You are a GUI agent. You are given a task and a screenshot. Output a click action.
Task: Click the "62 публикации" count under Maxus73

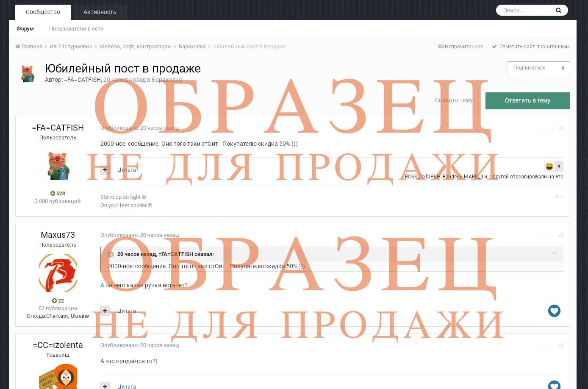(x=58, y=308)
